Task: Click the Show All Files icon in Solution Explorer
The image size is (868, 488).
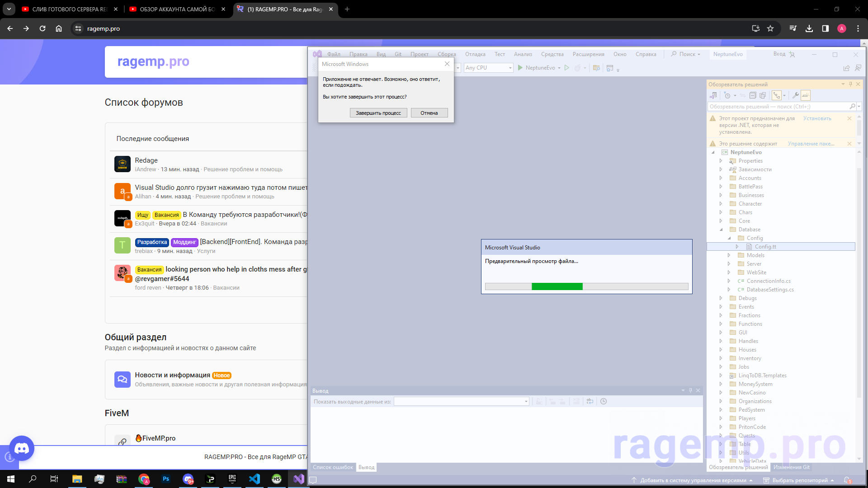Action: point(763,95)
